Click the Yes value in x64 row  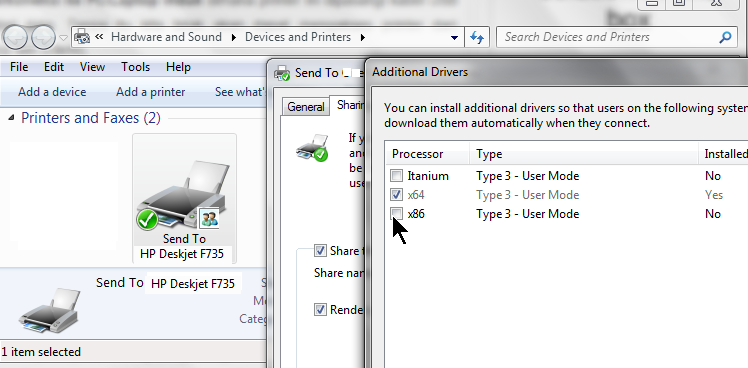714,195
